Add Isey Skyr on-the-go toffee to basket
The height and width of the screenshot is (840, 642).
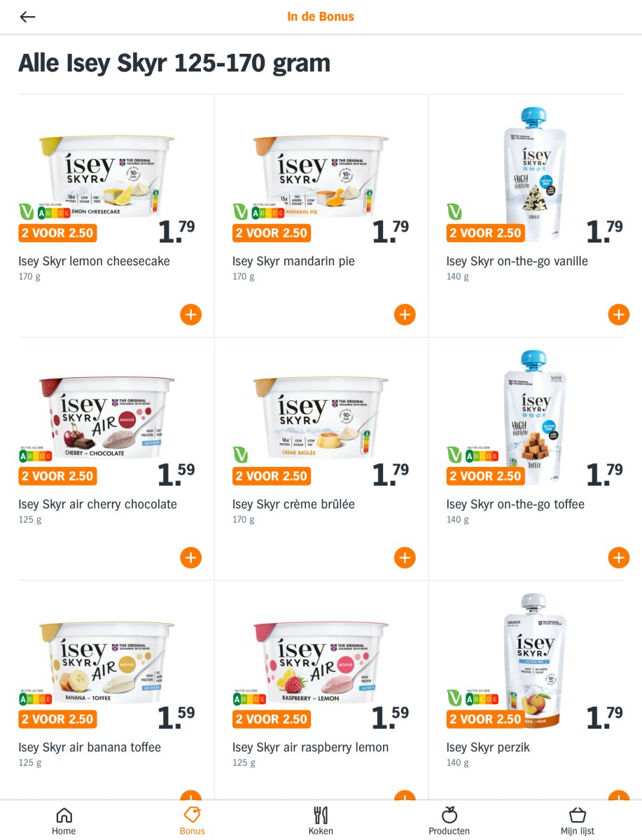coord(619,557)
